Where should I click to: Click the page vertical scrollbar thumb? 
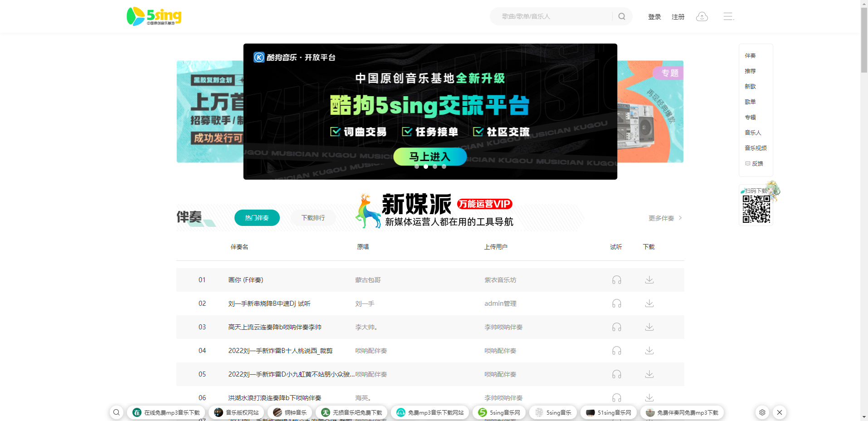coord(864,40)
